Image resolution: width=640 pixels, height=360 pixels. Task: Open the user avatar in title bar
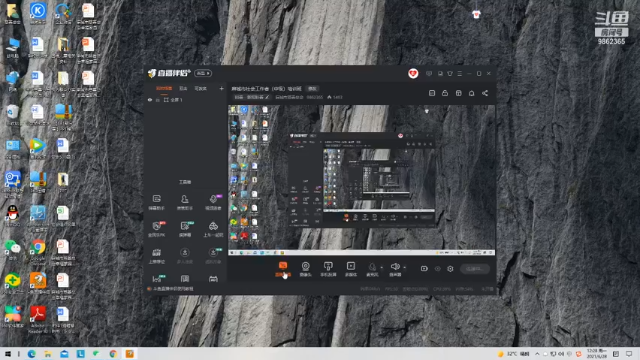[413, 73]
